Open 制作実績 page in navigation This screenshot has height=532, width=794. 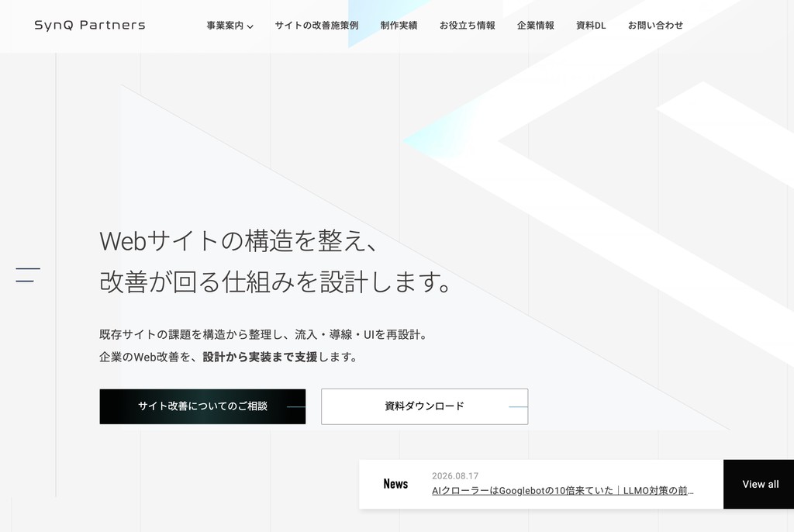tap(399, 26)
